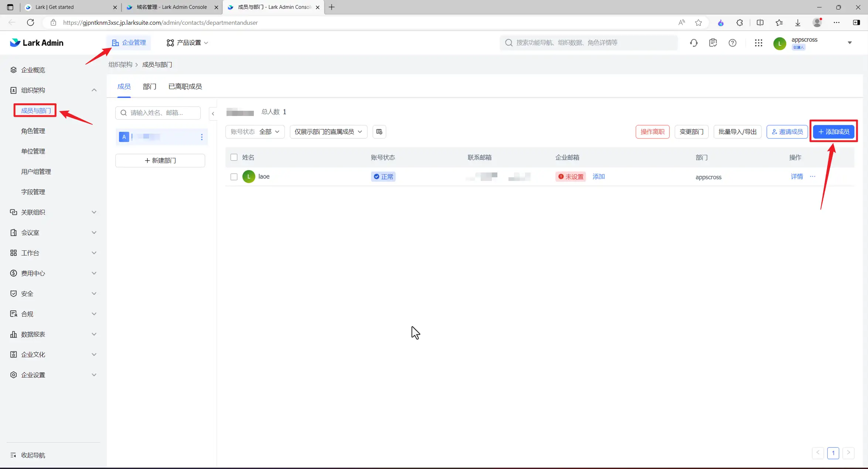Click the site info lock icon
The width and height of the screenshot is (868, 469).
pyautogui.click(x=54, y=23)
